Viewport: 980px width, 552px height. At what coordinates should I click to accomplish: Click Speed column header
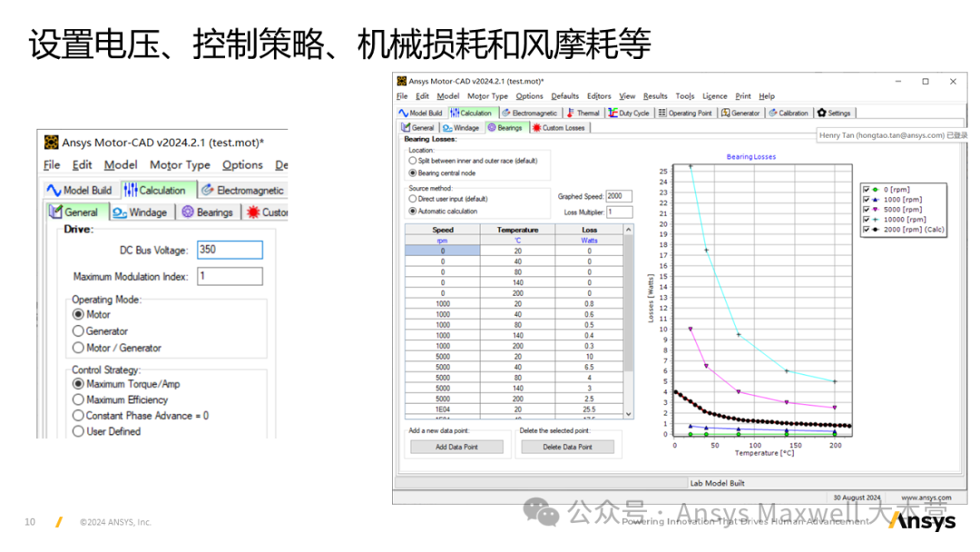443,230
